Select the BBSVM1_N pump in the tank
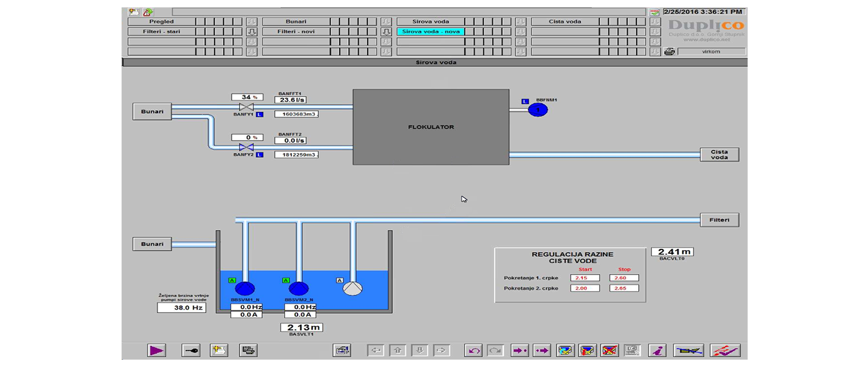The image size is (868, 367). click(x=245, y=289)
